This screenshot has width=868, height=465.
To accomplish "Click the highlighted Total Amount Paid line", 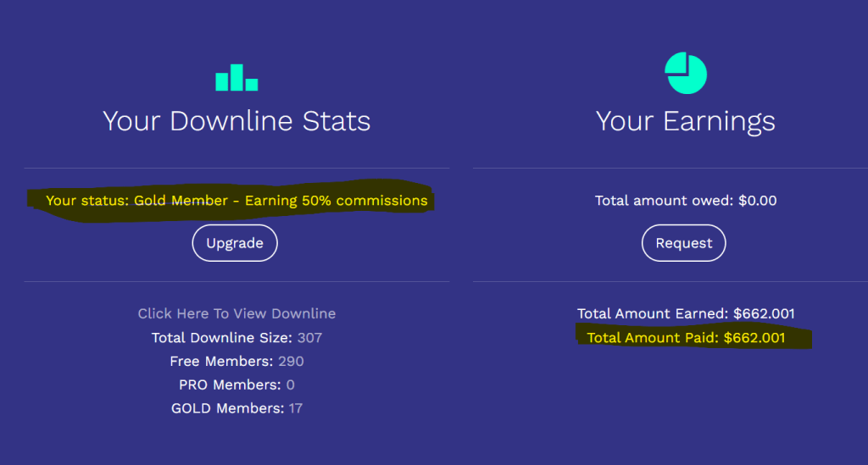I will 686,338.
